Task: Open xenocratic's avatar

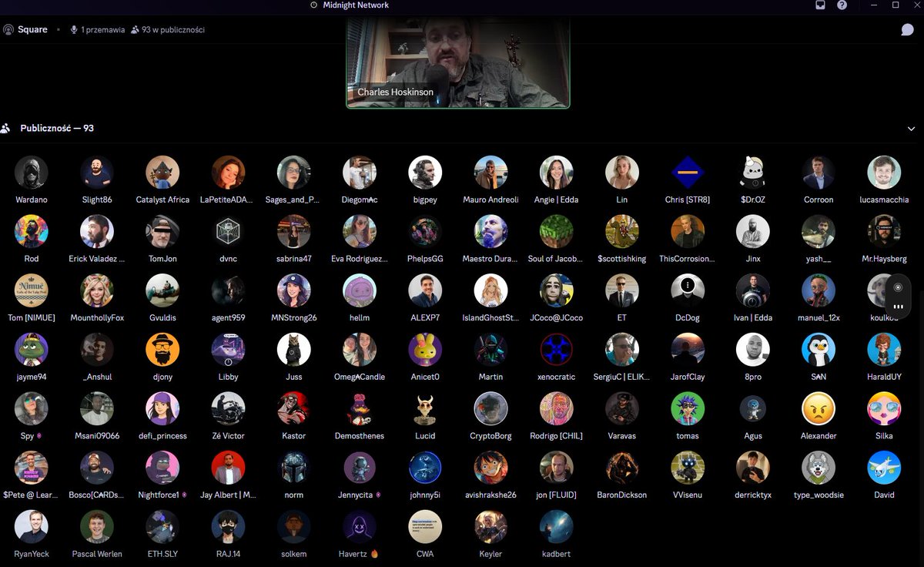Action: coord(556,350)
